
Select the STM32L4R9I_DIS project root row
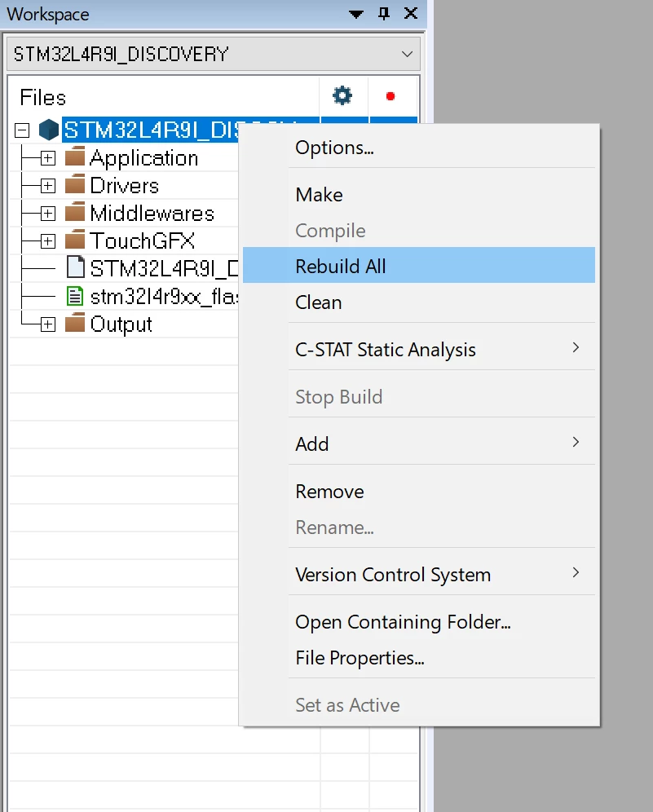click(150, 130)
